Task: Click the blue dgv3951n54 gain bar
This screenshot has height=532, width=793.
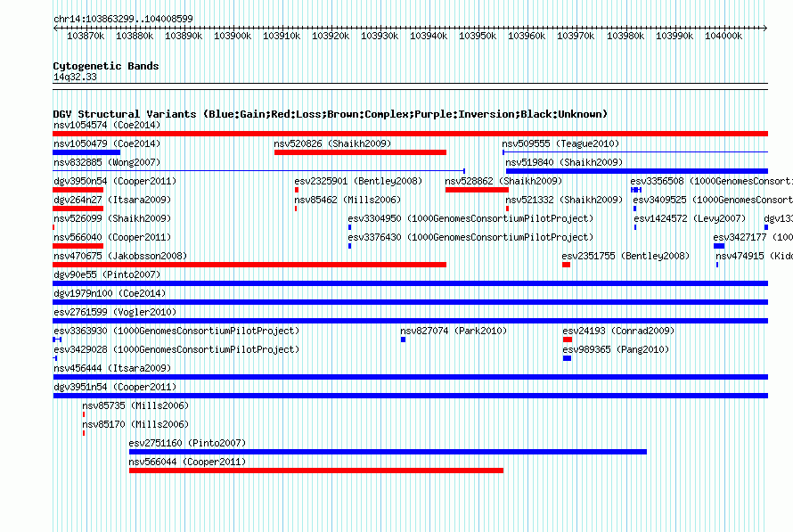Action: click(410, 396)
